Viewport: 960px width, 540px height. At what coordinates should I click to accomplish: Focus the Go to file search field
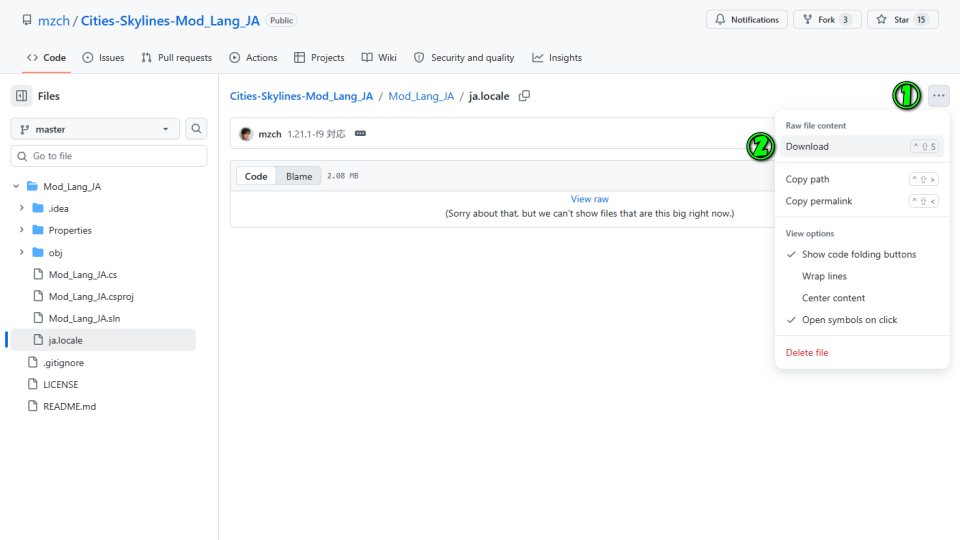(x=109, y=156)
